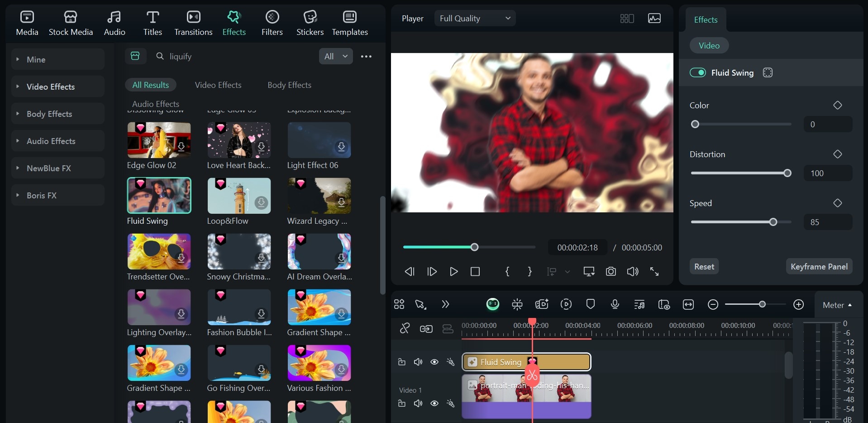Click the voiceover microphone icon
868x423 pixels.
(615, 304)
